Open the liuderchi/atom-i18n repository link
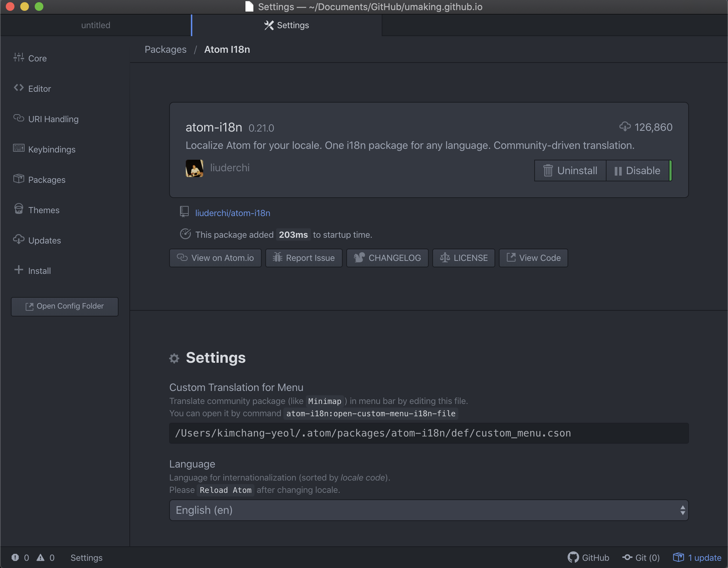728x568 pixels. tap(232, 213)
